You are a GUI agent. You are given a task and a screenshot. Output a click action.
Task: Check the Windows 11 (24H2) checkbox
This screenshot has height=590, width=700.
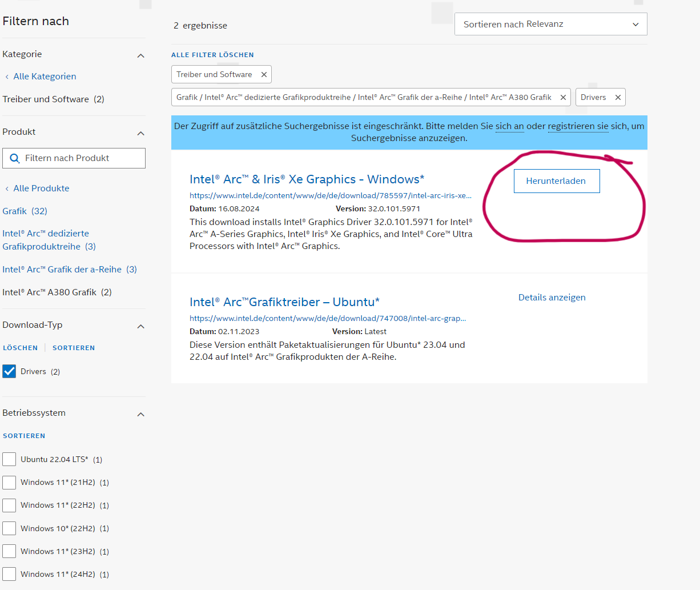coord(9,574)
